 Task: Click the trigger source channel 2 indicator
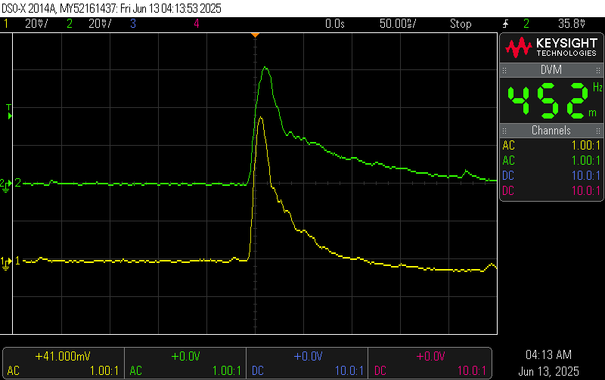526,24
